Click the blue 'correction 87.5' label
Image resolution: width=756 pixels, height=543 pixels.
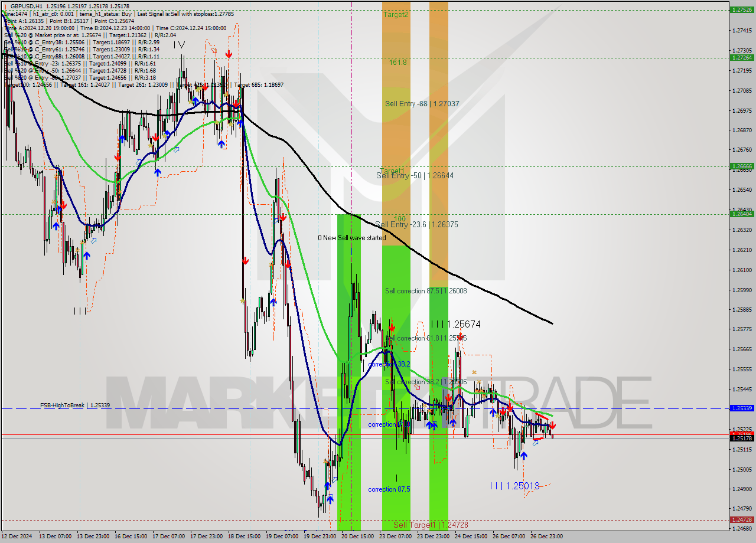389,489
